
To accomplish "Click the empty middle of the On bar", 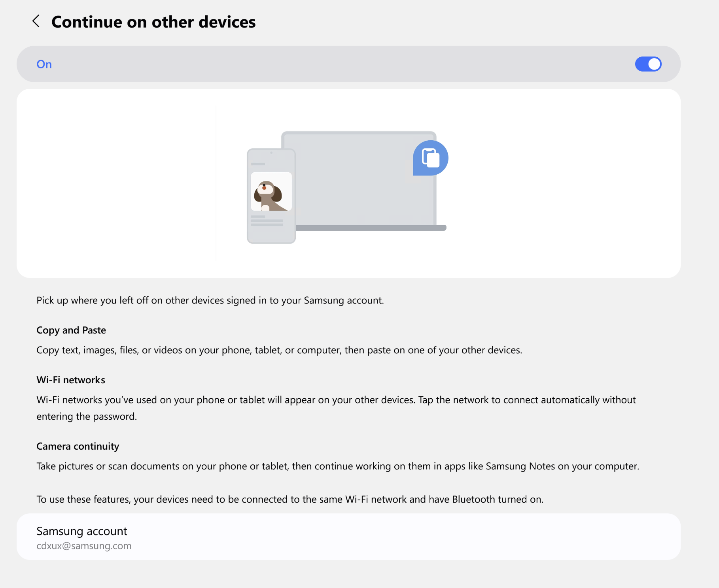I will pos(340,64).
